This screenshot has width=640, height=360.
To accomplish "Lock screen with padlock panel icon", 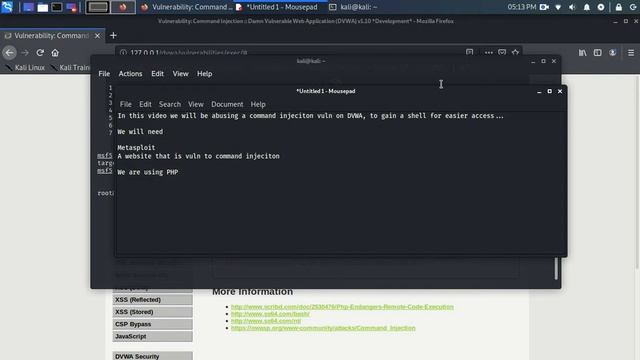I will tap(619, 7).
